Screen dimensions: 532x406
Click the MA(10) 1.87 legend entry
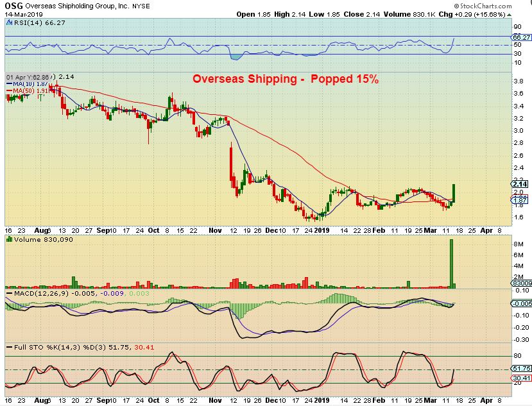click(28, 84)
